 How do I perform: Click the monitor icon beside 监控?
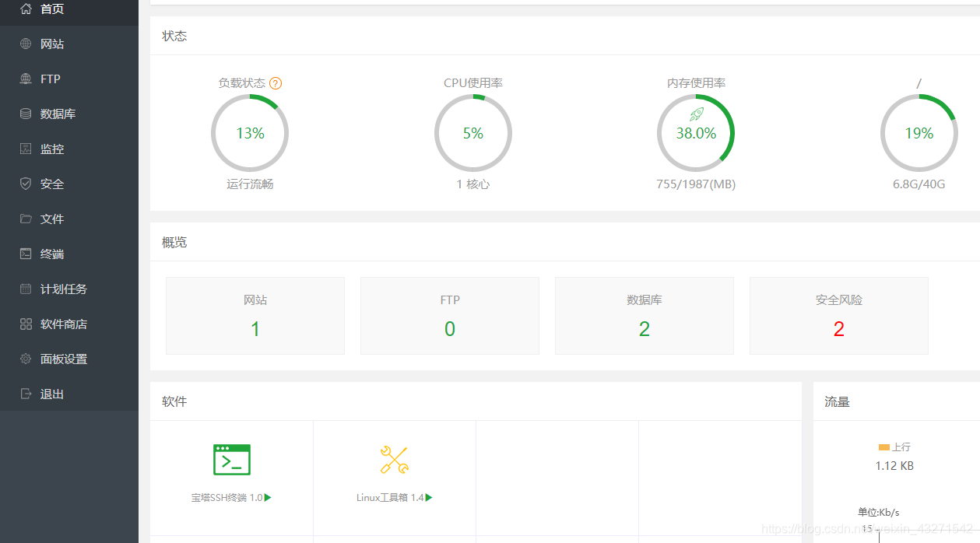pos(26,149)
